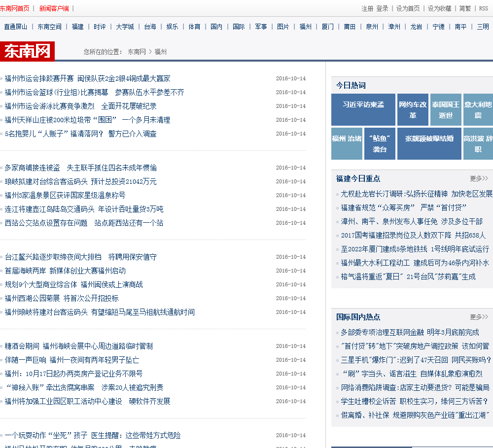The image size is (493, 448).
Task: Open article 神秘入账牵出贪腐窝串案
Action: coord(84,388)
